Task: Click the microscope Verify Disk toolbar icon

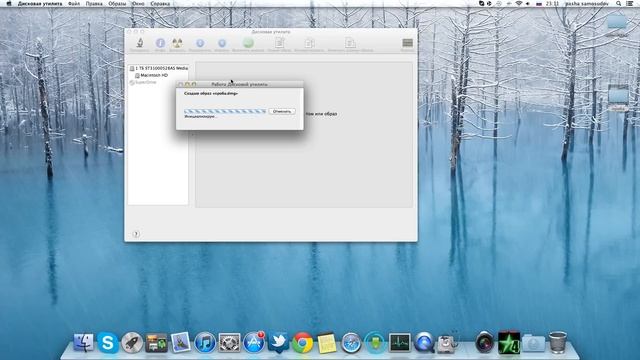Action: [140, 43]
